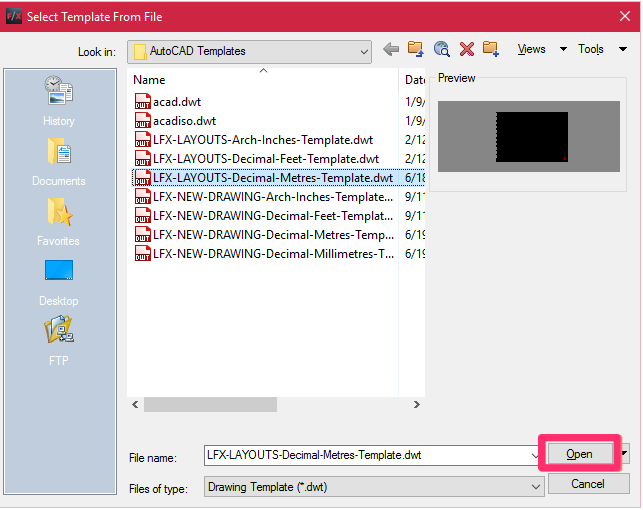This screenshot has height=510, width=643.
Task: Create a new folder
Action: click(x=490, y=49)
